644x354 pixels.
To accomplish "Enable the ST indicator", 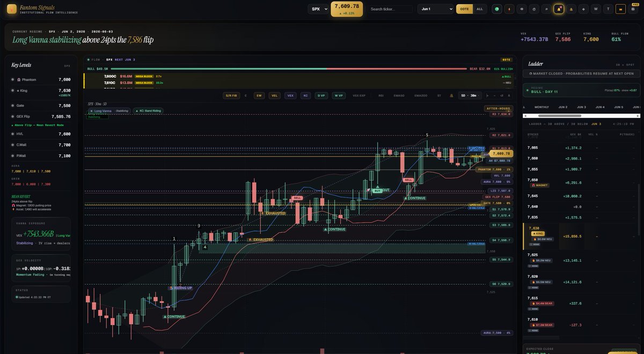I will (439, 95).
